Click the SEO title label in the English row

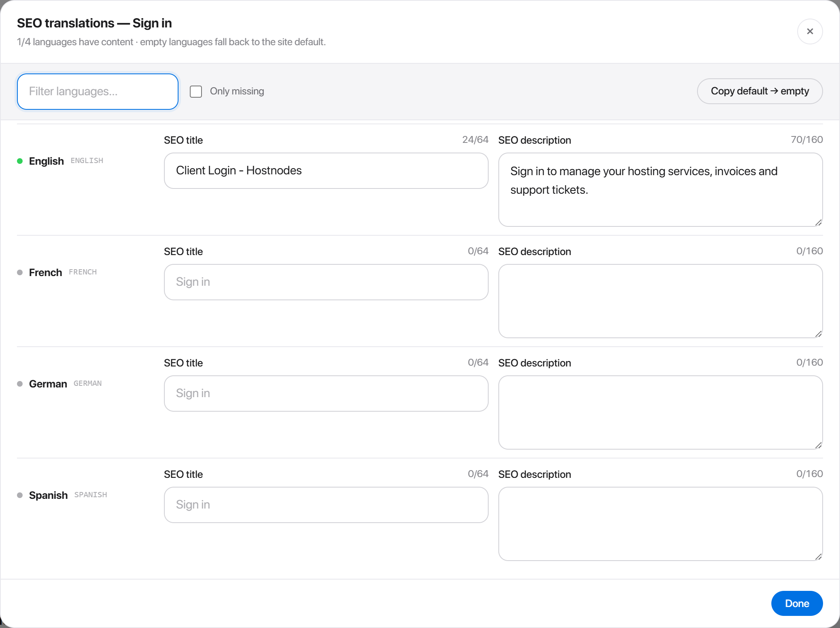click(x=183, y=140)
